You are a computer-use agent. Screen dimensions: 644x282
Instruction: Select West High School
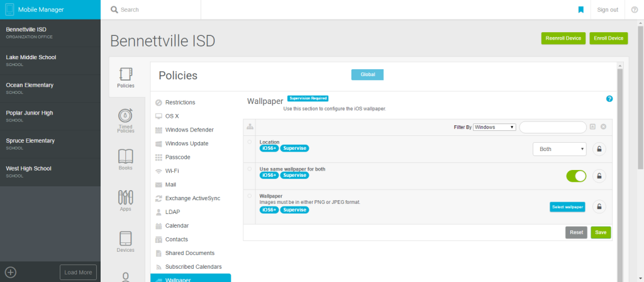(x=50, y=172)
